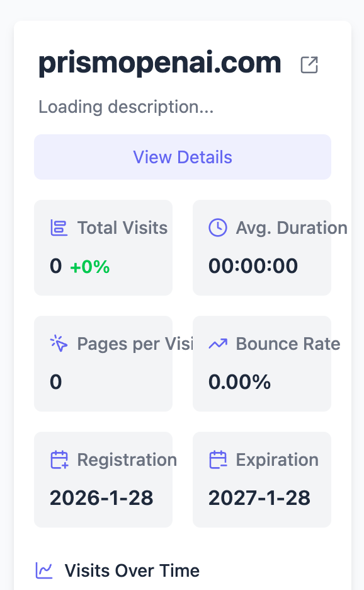Click the registration date 2026-1-28
This screenshot has width=364, height=590.
[101, 498]
